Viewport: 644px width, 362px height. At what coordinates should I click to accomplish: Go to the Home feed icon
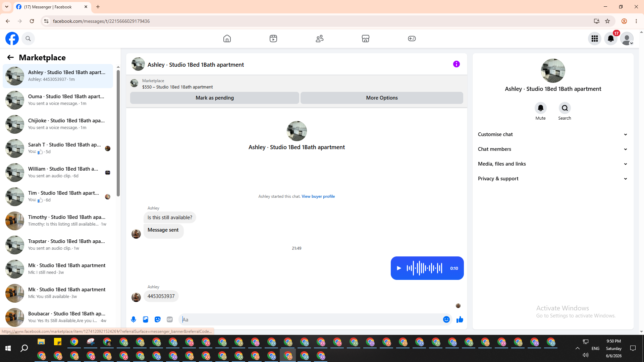click(227, 39)
